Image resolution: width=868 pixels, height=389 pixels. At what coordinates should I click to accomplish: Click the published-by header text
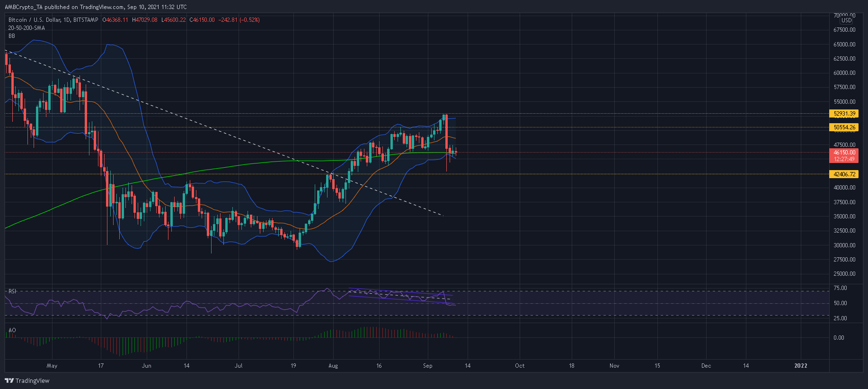(x=96, y=7)
